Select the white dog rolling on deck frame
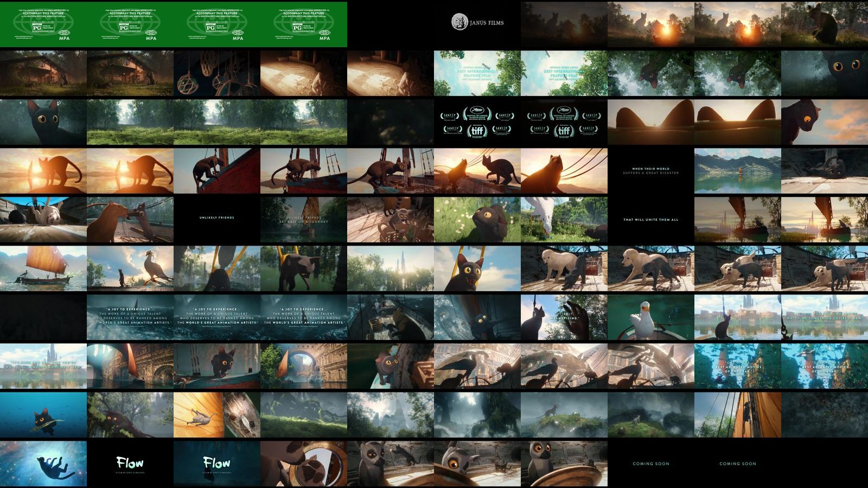The image size is (868, 488). pos(43,220)
